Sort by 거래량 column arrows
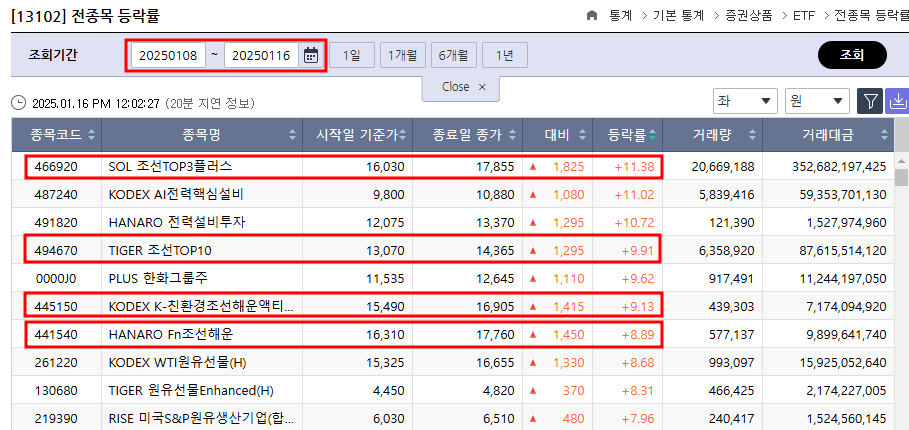Image resolution: width=909 pixels, height=430 pixels. click(x=752, y=135)
